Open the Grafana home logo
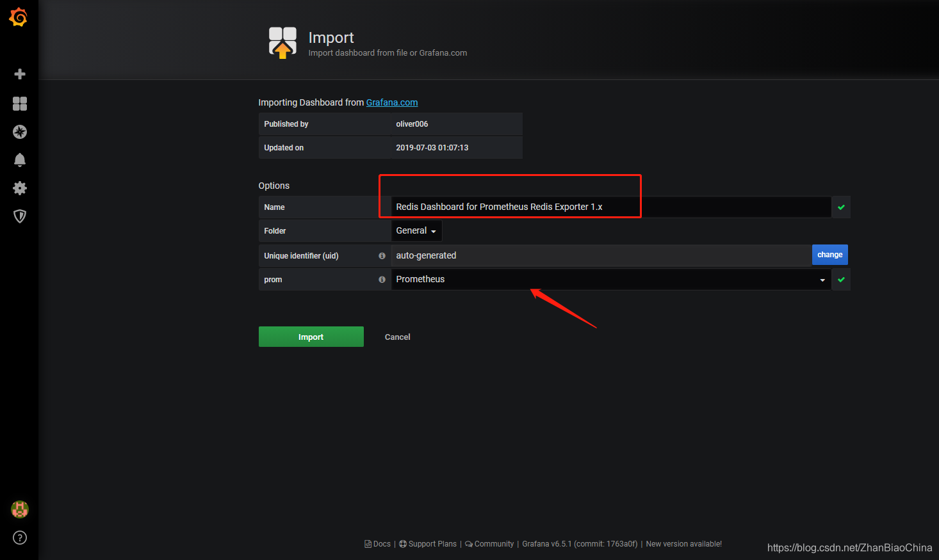This screenshot has height=560, width=939. pyautogui.click(x=19, y=17)
